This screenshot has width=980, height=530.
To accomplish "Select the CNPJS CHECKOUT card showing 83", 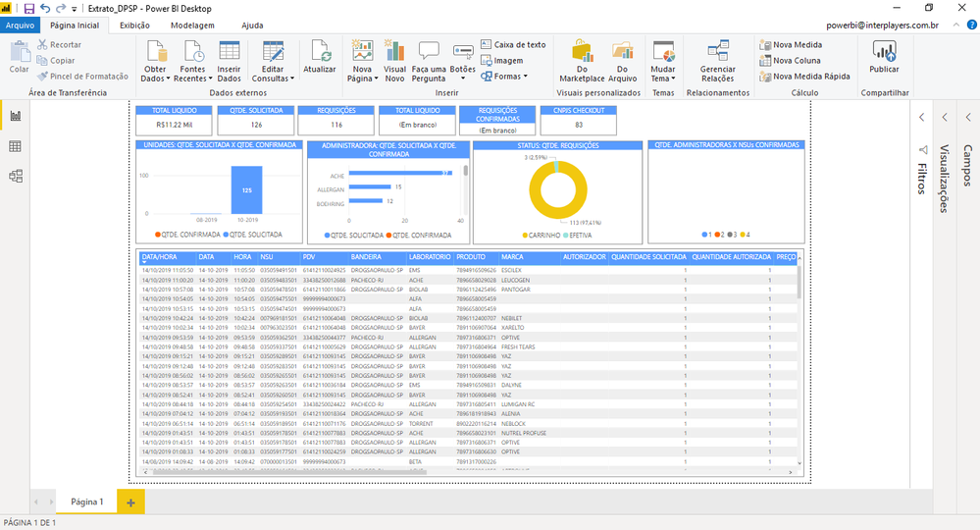I will tap(579, 120).
